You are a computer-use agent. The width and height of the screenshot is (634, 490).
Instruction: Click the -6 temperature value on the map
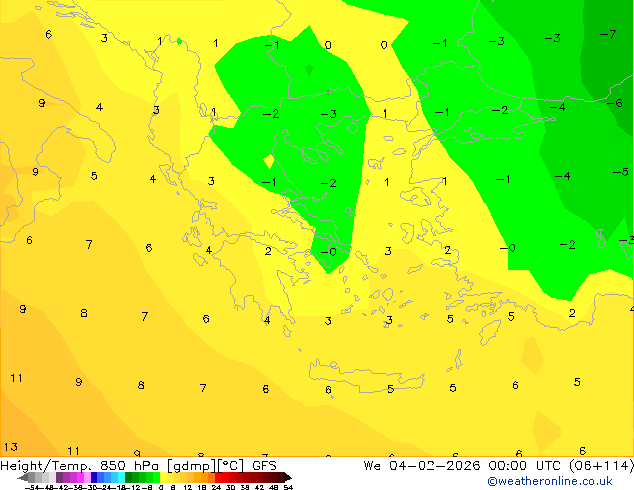pyautogui.click(x=615, y=103)
